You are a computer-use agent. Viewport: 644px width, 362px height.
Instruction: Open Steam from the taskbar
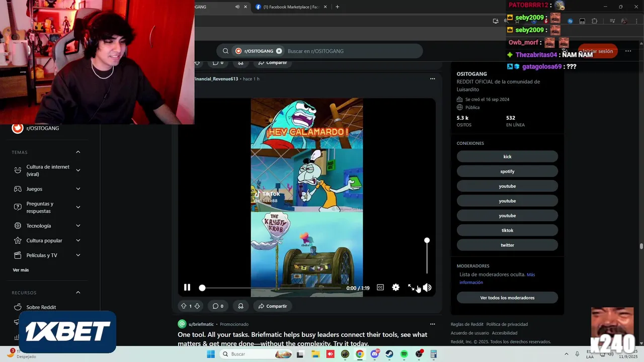click(x=389, y=354)
